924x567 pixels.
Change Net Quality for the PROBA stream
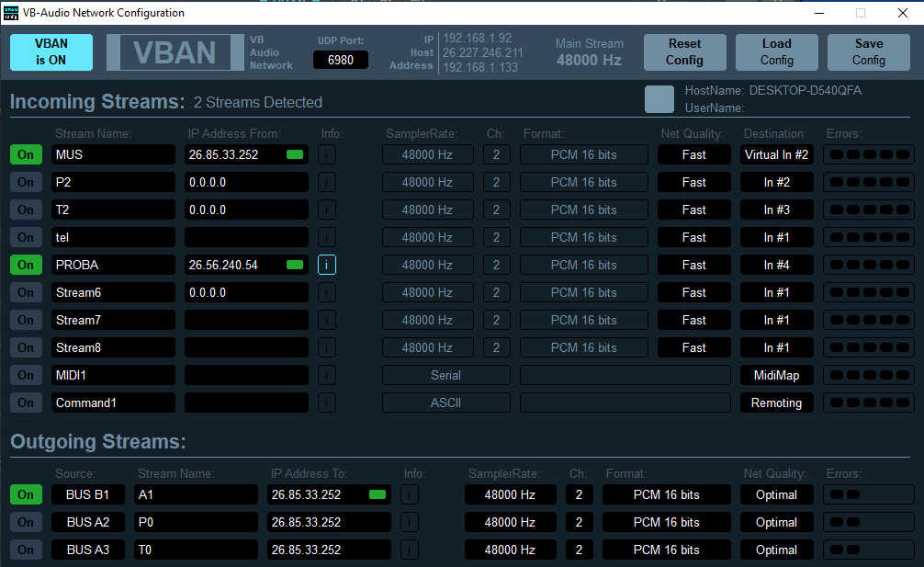pos(694,265)
